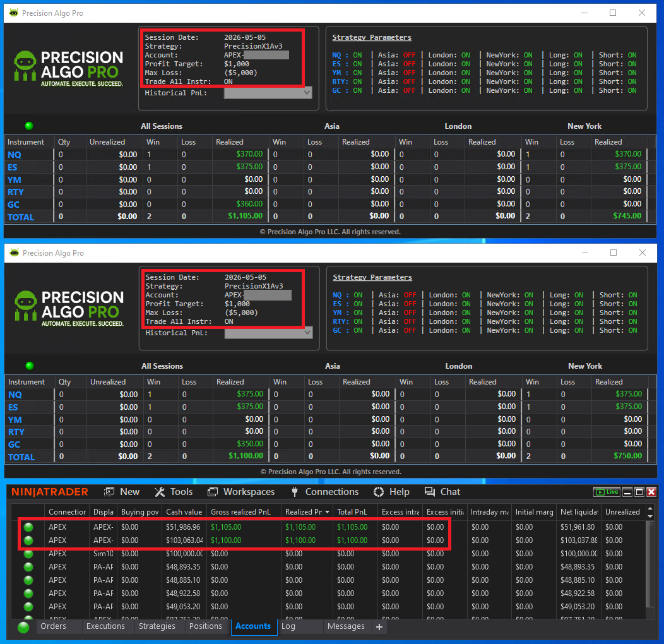Click the green status dot for the $51,986.96 account

tap(28, 527)
